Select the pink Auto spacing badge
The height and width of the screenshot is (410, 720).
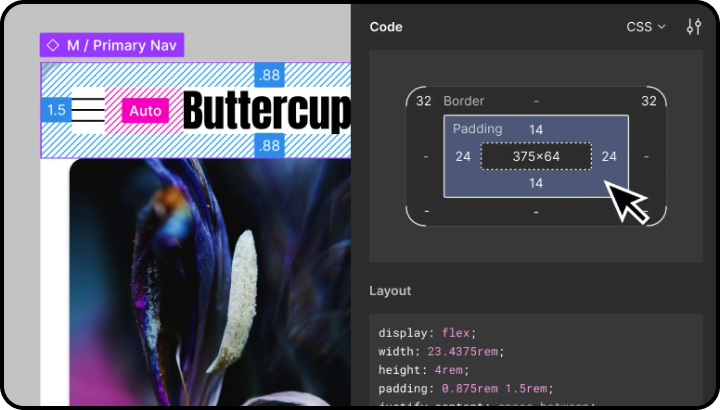(x=145, y=111)
